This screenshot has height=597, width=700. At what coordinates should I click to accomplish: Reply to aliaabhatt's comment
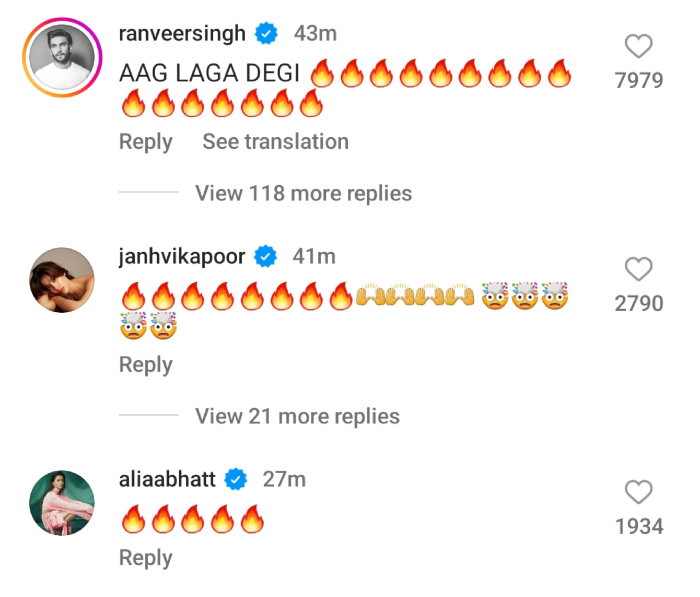point(146,558)
